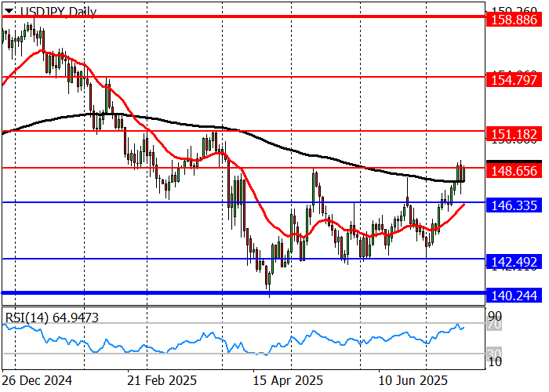The width and height of the screenshot is (549, 392).
Task: Select the USDJPY Daily chart title
Action: tap(58, 12)
